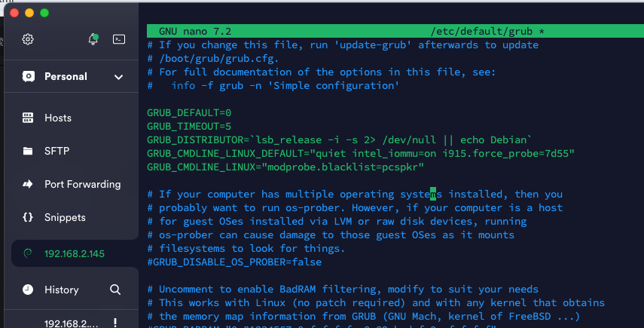Viewport: 644px width, 328px height.
Task: Expand the Personal vault dropdown chevron
Action: click(x=119, y=77)
